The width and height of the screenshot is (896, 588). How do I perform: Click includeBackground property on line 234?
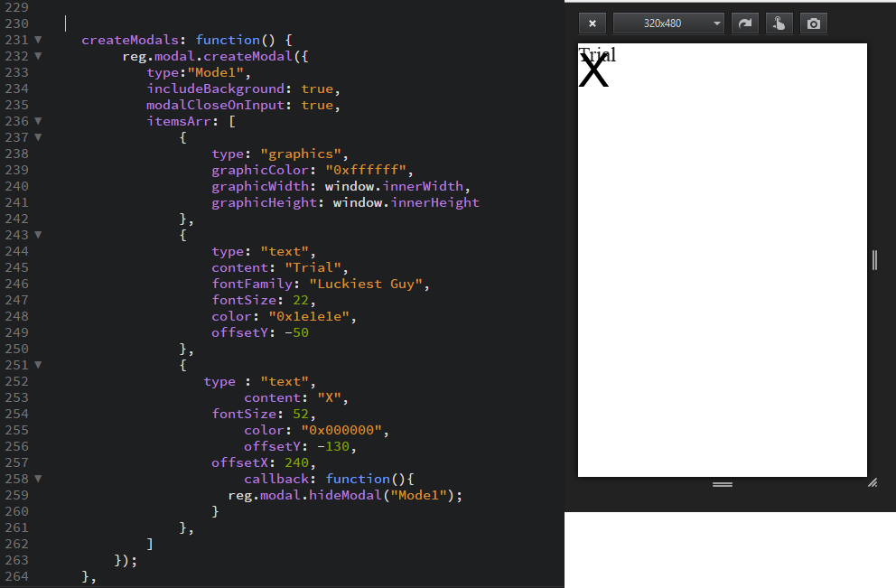[x=216, y=89]
